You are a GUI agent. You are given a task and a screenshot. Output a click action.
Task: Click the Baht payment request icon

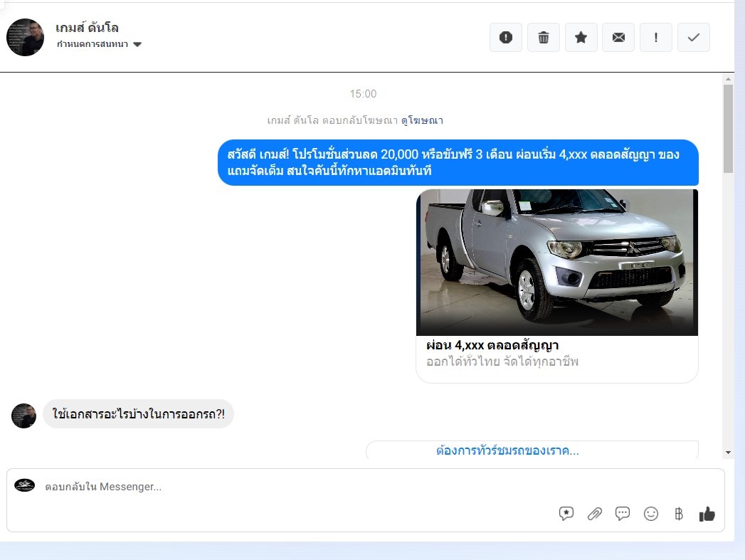pyautogui.click(x=679, y=514)
